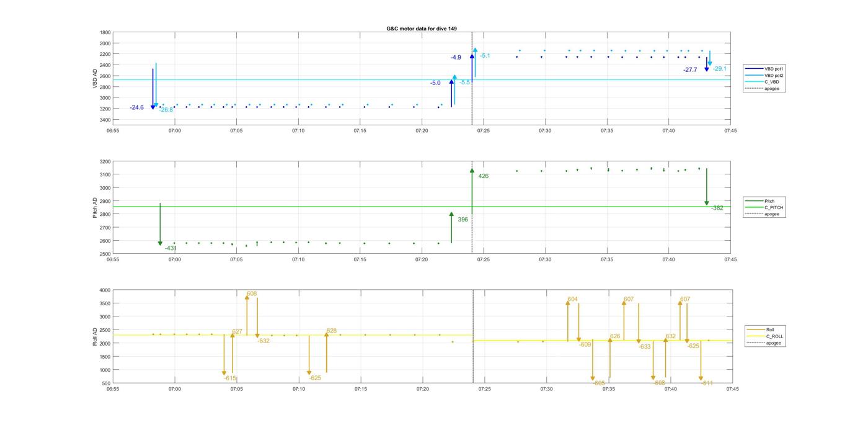Click the 626 roll annotation
Image resolution: width=868 pixels, height=430 pixels.
(615, 336)
